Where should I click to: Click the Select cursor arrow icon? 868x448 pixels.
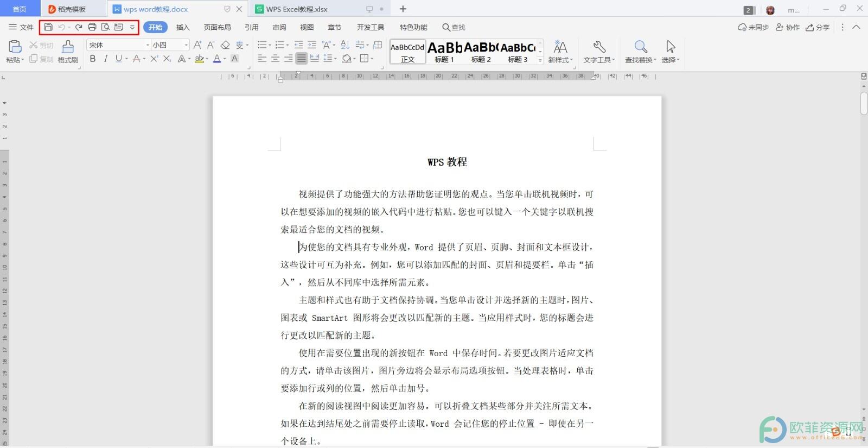tap(671, 47)
